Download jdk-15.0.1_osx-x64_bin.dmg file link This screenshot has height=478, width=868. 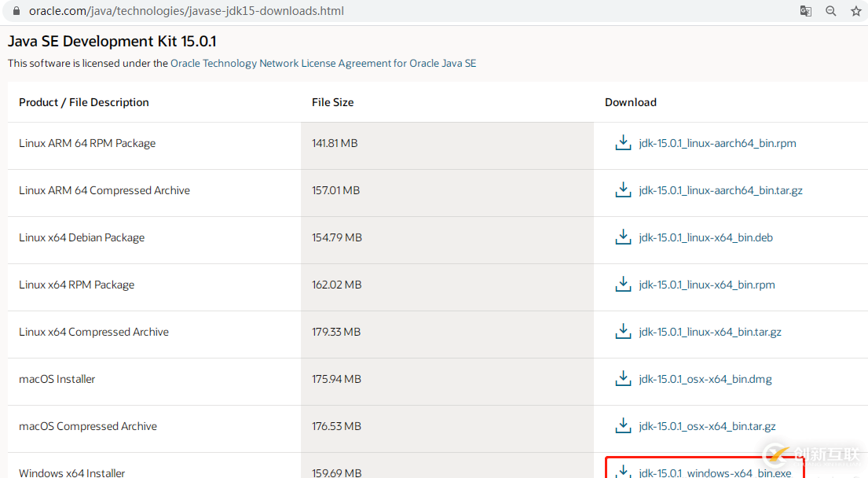tap(705, 380)
